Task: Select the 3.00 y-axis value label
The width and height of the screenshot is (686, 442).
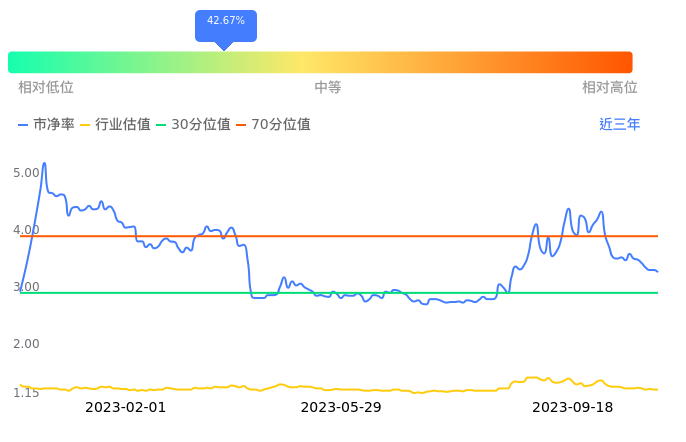Action: pyautogui.click(x=26, y=287)
